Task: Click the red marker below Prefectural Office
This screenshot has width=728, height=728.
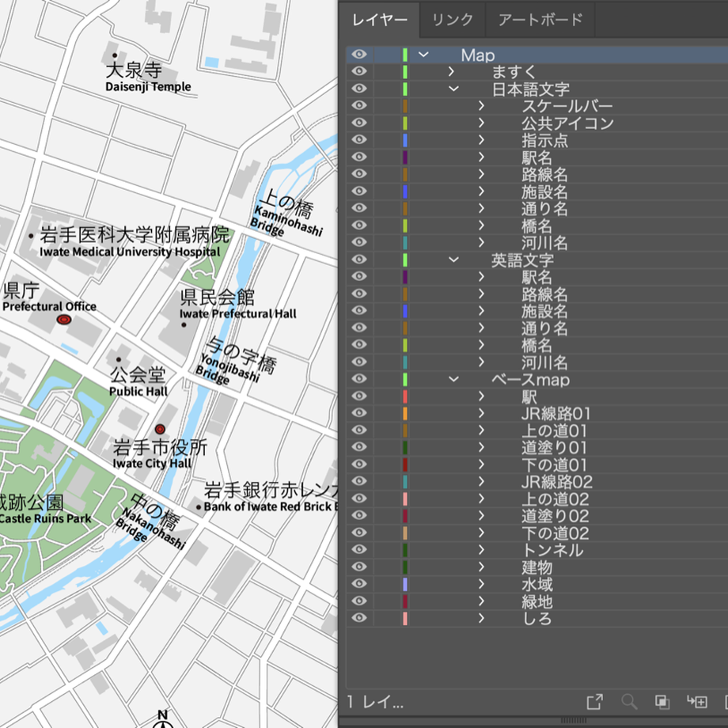Action: (x=64, y=320)
